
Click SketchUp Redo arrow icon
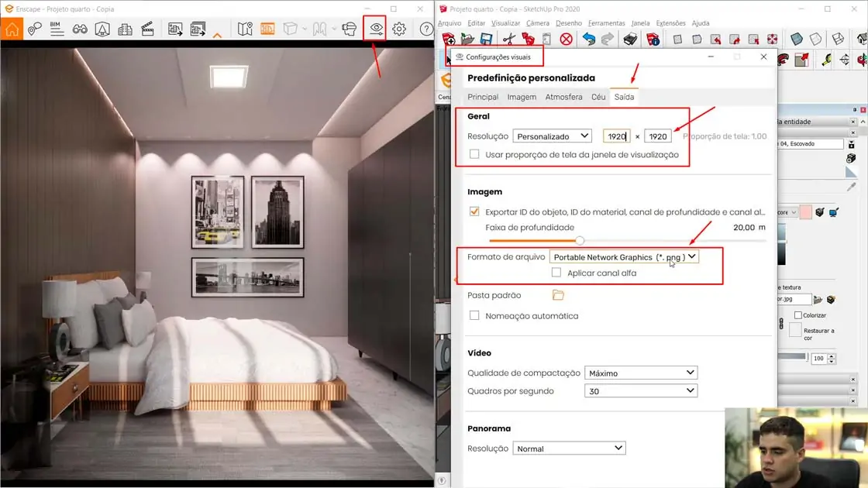[x=608, y=39]
